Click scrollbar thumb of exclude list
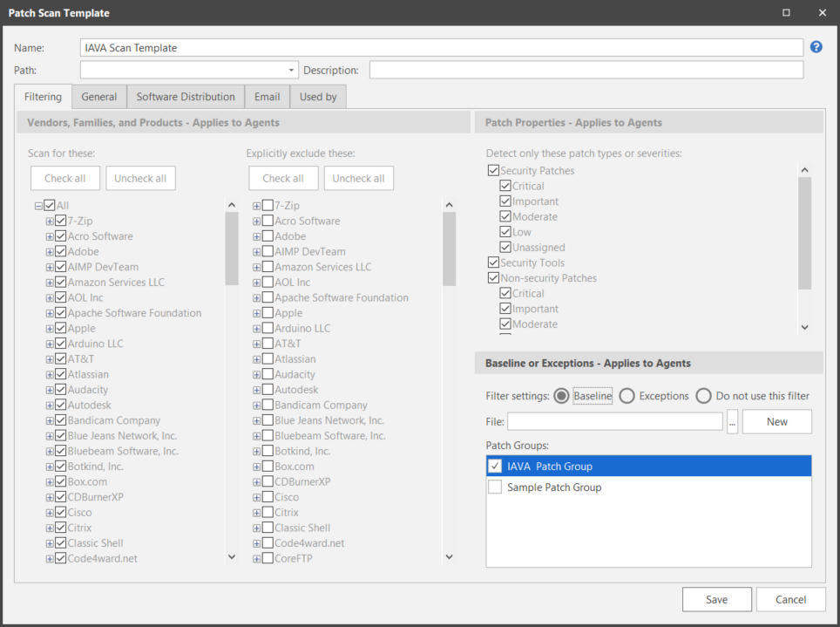The width and height of the screenshot is (840, 627). [x=450, y=249]
